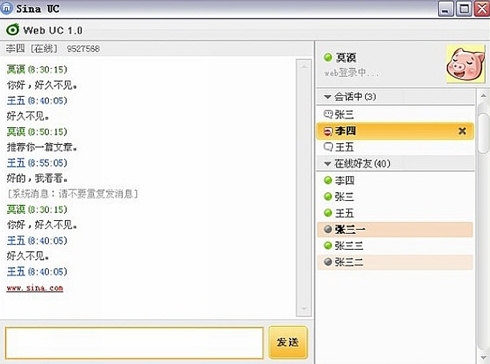Click chat scrollbar up arrow
This screenshot has width=490, height=364.
pyautogui.click(x=304, y=66)
